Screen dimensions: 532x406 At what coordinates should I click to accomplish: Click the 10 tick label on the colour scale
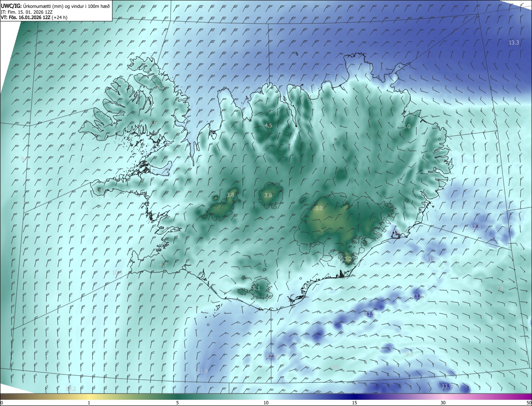(x=266, y=403)
